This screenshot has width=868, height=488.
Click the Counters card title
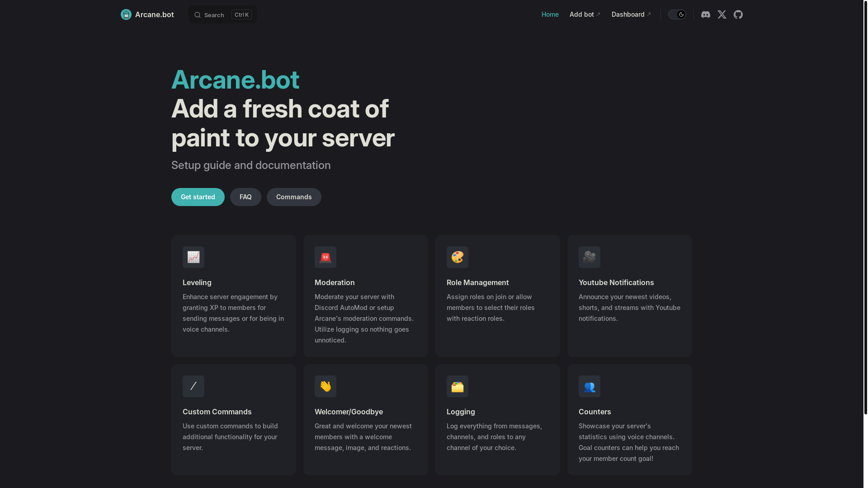pos(595,412)
